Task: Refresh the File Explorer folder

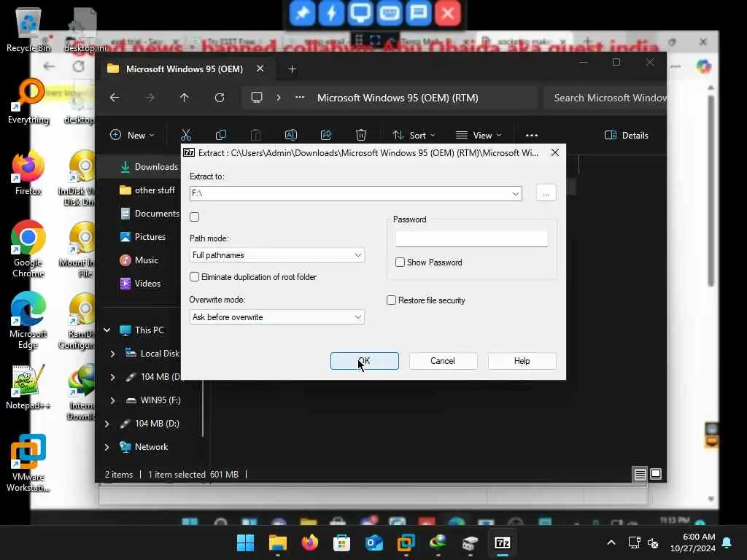Action: click(220, 98)
